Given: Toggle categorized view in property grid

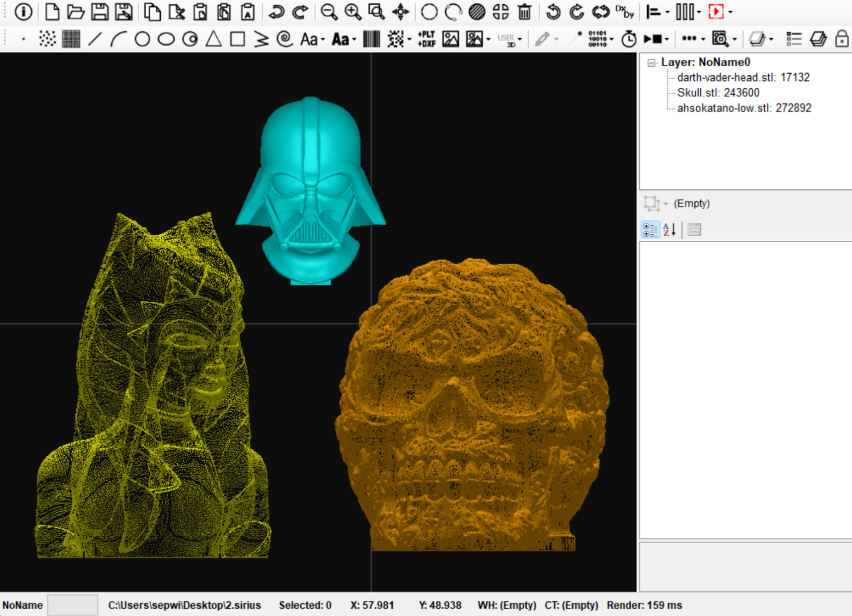Looking at the screenshot, I should [650, 230].
